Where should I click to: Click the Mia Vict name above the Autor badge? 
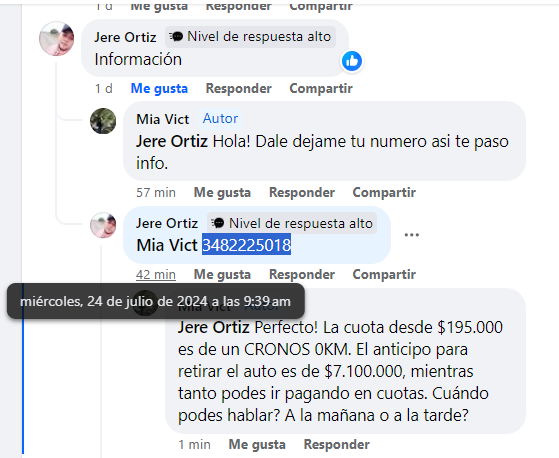point(163,119)
